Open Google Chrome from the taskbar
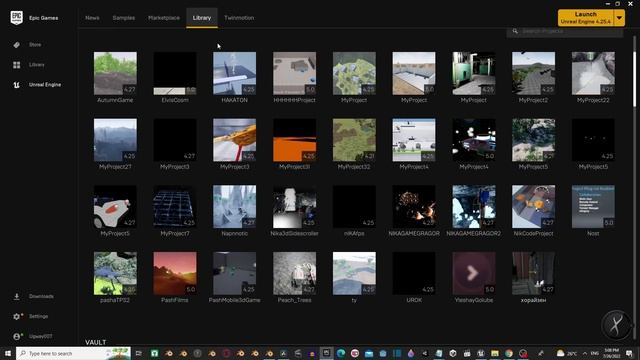640x360 pixels. click(509, 353)
